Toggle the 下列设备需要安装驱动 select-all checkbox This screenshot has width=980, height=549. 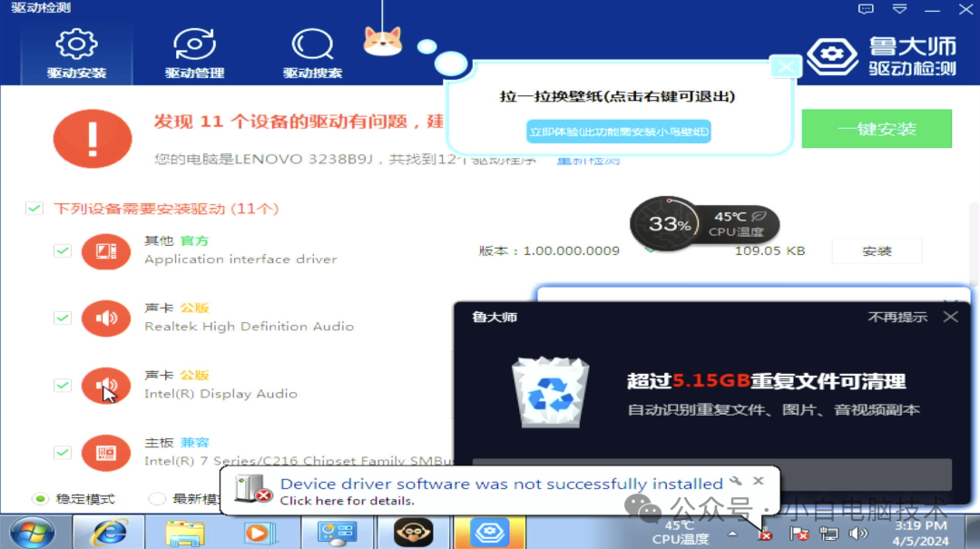[x=34, y=208]
